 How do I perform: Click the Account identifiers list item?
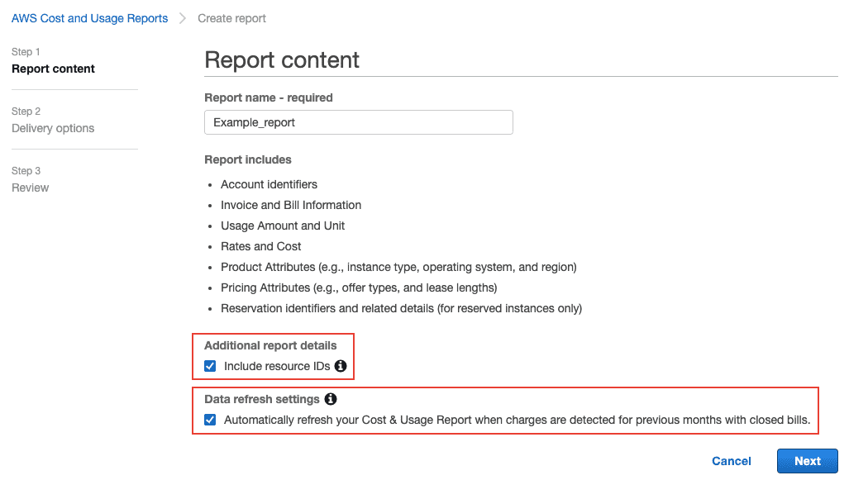click(269, 184)
